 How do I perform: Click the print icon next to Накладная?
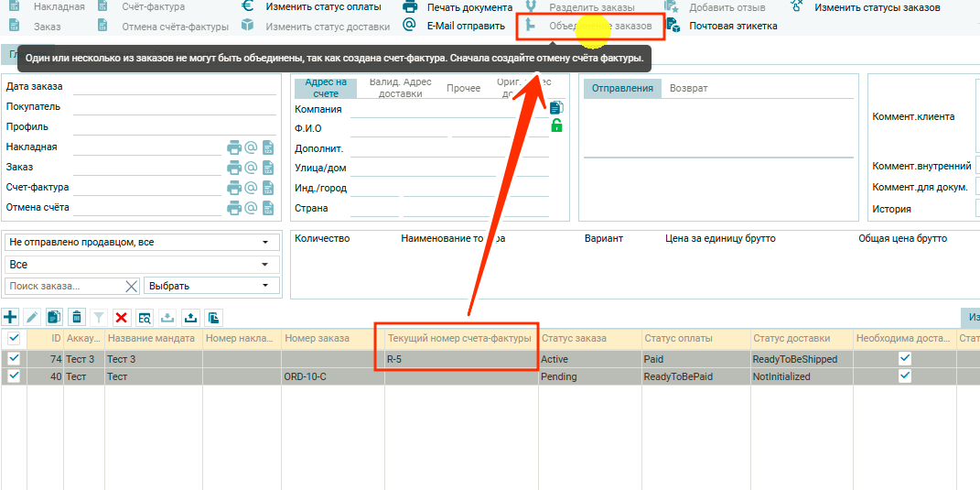(x=234, y=147)
